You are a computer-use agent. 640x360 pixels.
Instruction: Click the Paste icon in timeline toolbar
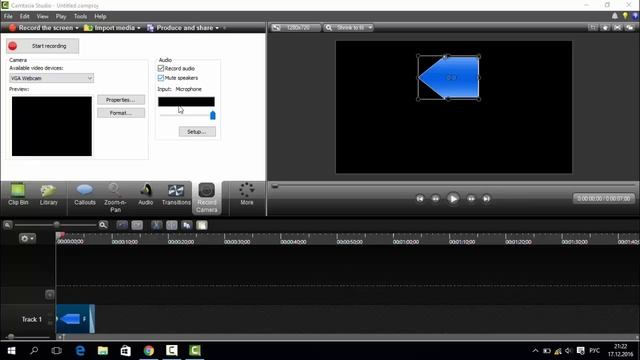click(x=202, y=225)
